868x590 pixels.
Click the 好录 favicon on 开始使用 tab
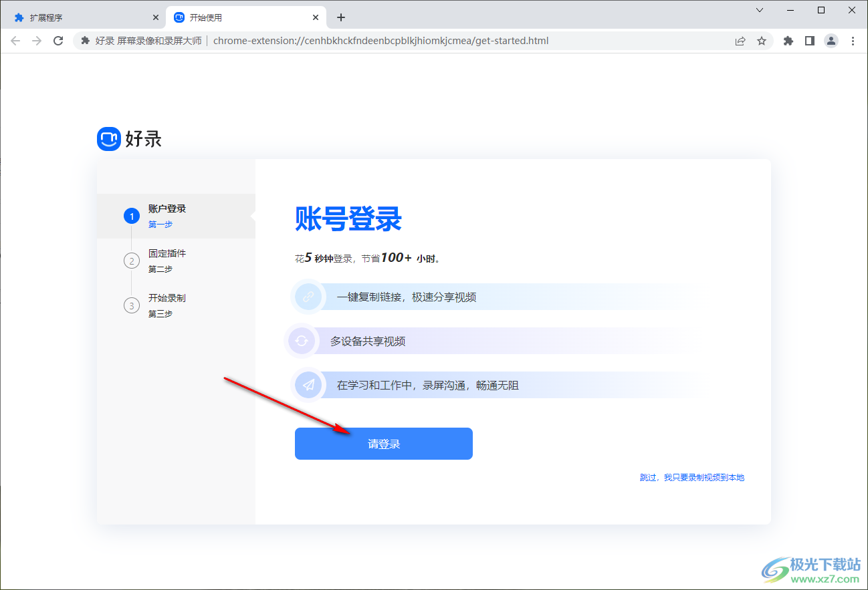(179, 17)
